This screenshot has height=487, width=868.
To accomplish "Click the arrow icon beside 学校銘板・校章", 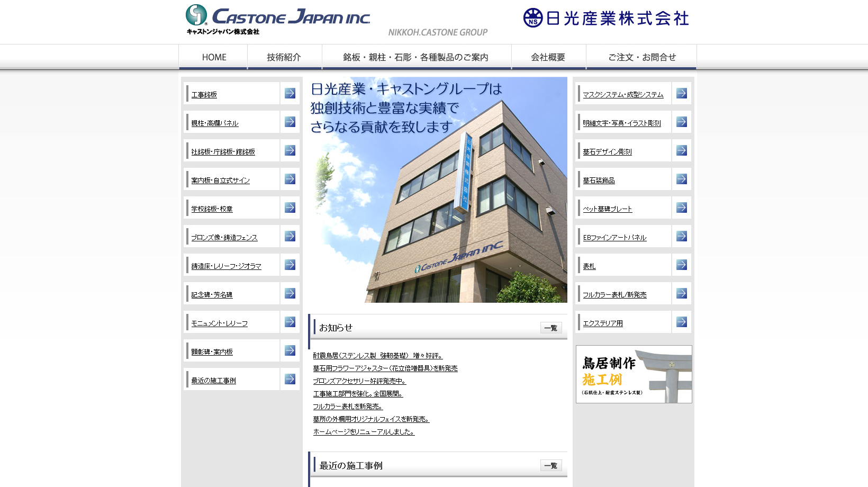I will click(x=290, y=208).
